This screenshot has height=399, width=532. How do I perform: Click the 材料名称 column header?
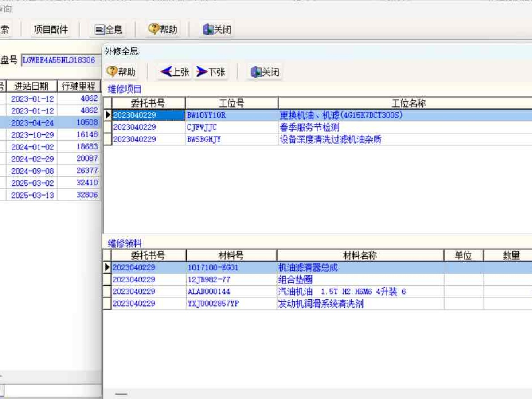[x=360, y=256]
